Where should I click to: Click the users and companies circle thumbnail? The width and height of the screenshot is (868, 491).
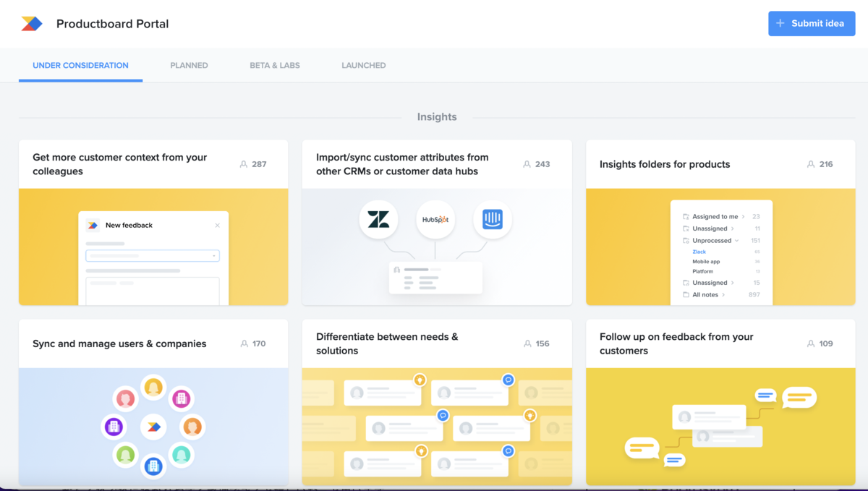pyautogui.click(x=153, y=427)
